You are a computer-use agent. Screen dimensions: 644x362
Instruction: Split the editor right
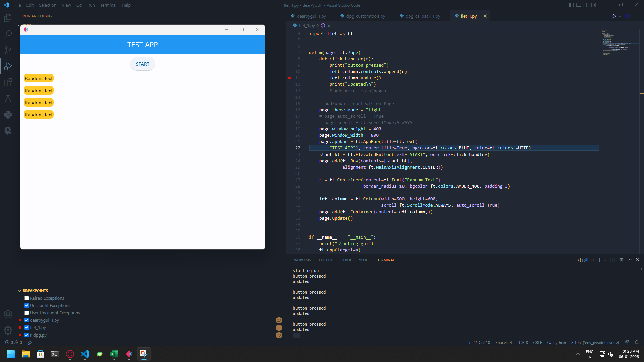(628, 16)
